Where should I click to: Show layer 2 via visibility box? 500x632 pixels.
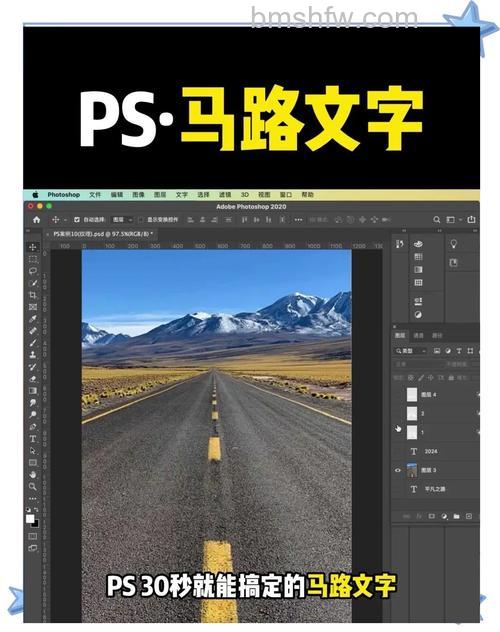(398, 413)
